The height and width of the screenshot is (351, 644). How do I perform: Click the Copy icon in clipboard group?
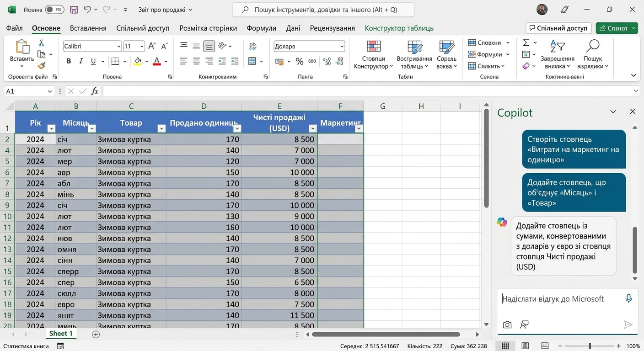point(41,54)
